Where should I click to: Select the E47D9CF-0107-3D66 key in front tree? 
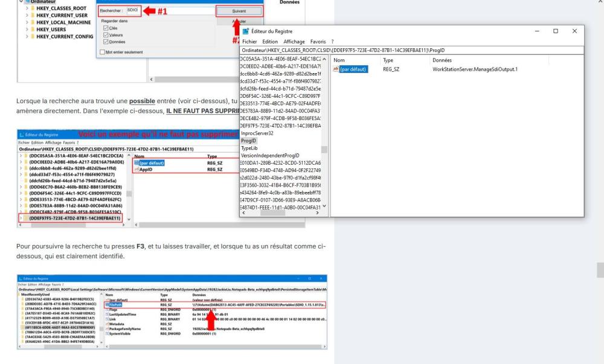280,200
